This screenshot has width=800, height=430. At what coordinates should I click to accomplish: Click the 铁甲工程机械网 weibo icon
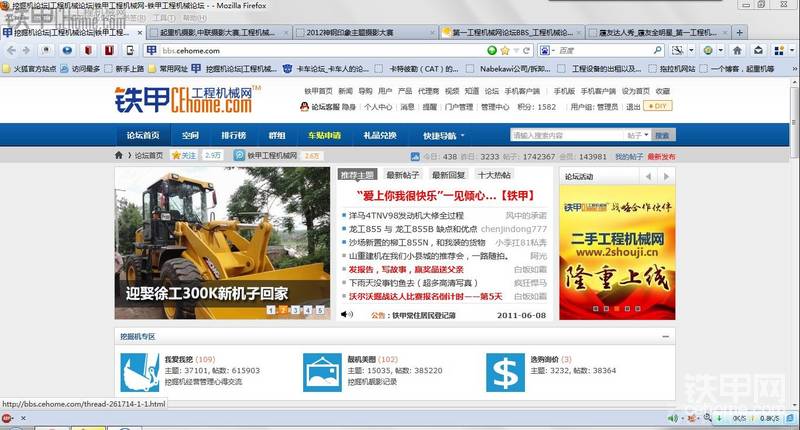(239, 155)
